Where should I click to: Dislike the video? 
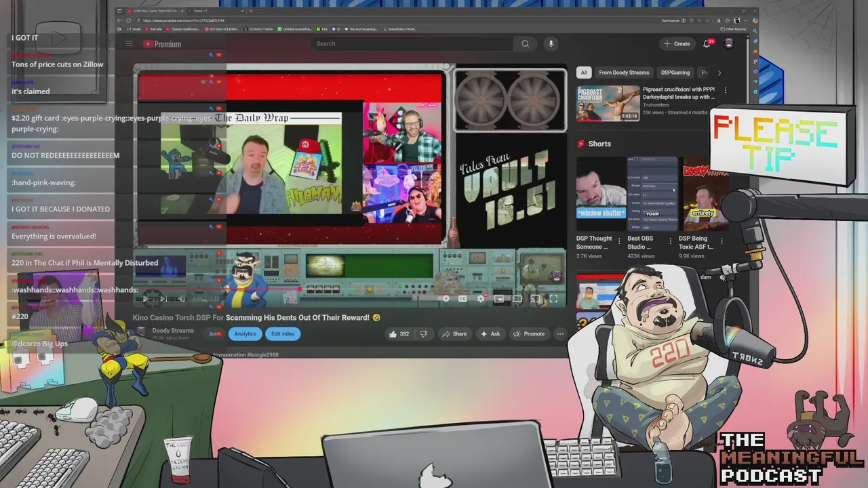(424, 333)
